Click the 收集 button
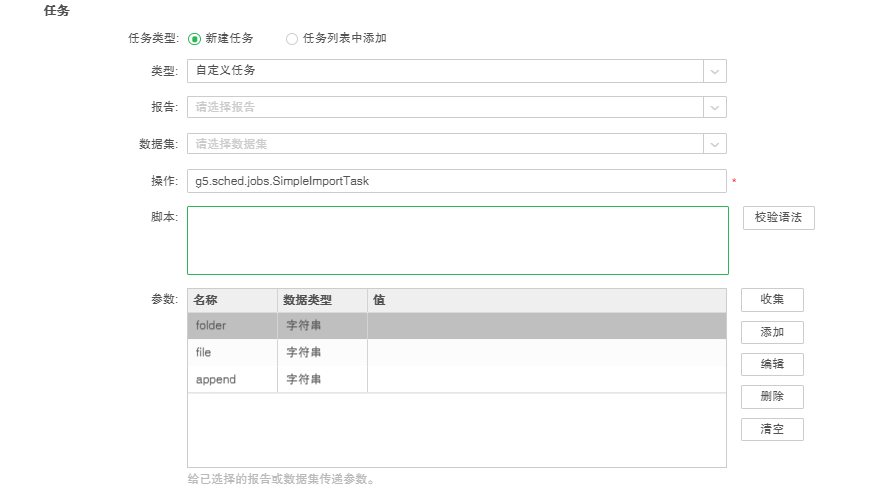Screen dimensions: 874x500 pos(772,300)
